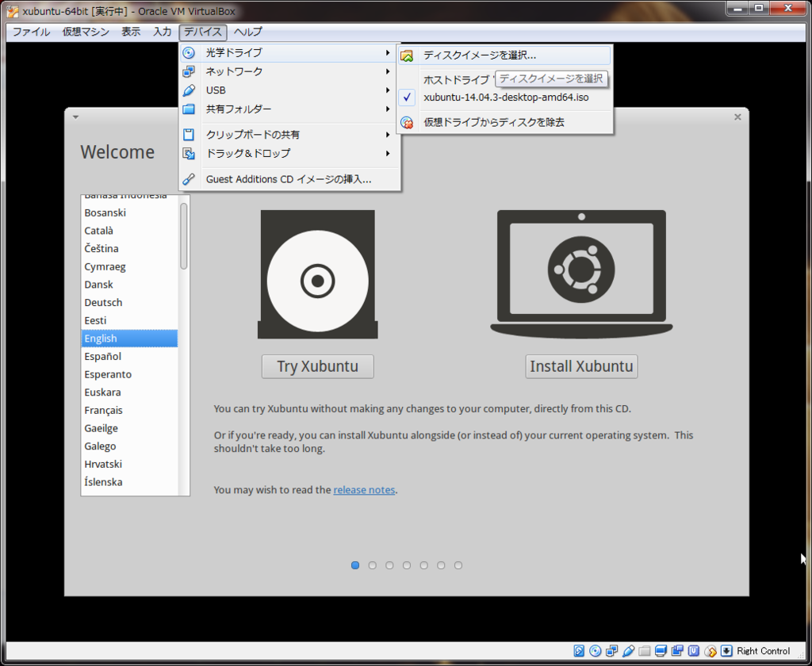This screenshot has height=666, width=812.
Task: Expand the USB submenu arrow
Action: tap(387, 90)
